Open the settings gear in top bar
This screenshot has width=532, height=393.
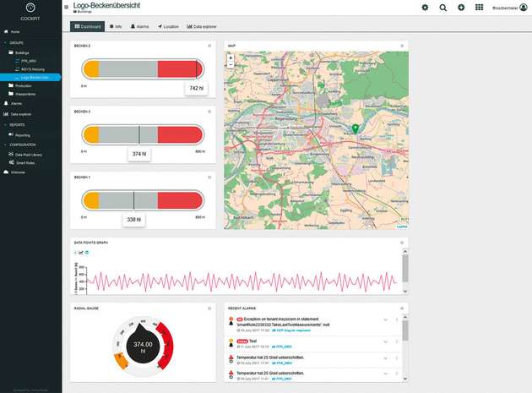[x=425, y=8]
